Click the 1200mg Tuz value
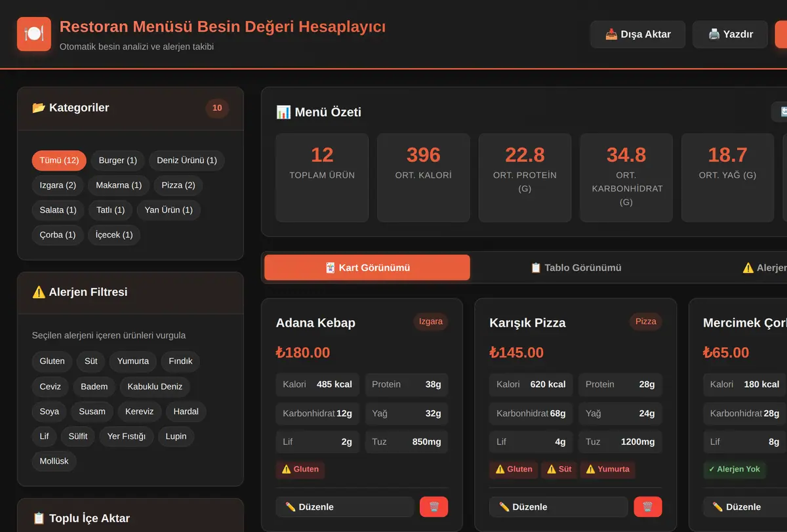Viewport: 787px width, 532px height. coord(638,442)
